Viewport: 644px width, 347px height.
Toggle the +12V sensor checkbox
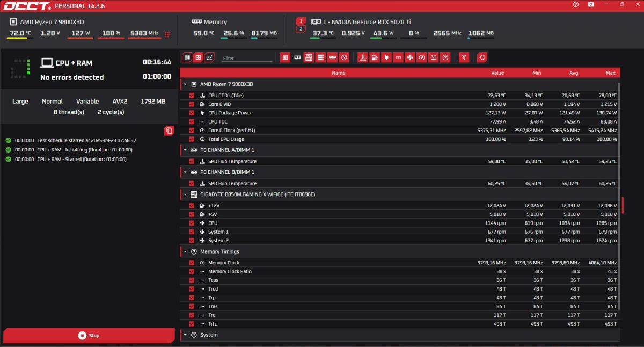(192, 205)
